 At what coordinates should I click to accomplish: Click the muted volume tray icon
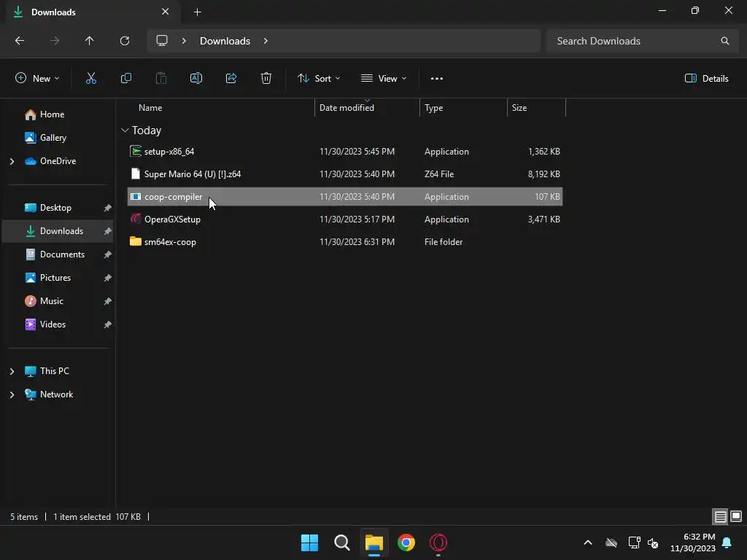653,542
